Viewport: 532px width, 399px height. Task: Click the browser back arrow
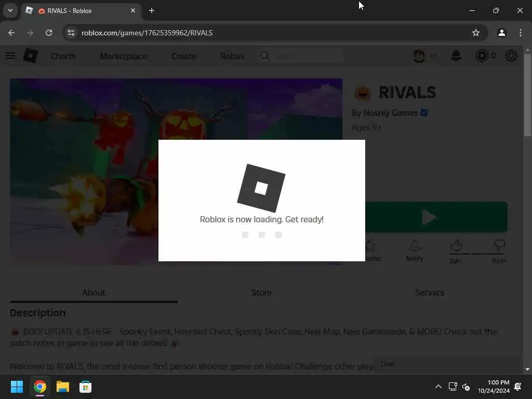11,33
